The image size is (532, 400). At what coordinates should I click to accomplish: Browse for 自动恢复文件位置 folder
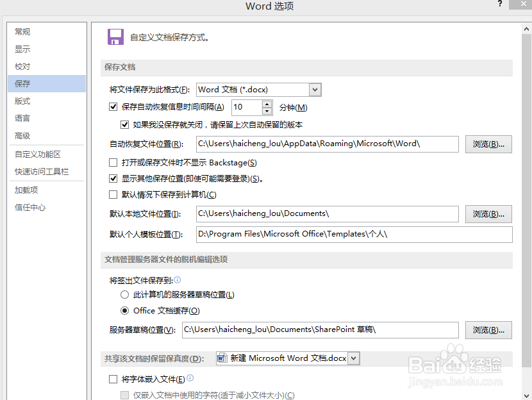(x=488, y=144)
